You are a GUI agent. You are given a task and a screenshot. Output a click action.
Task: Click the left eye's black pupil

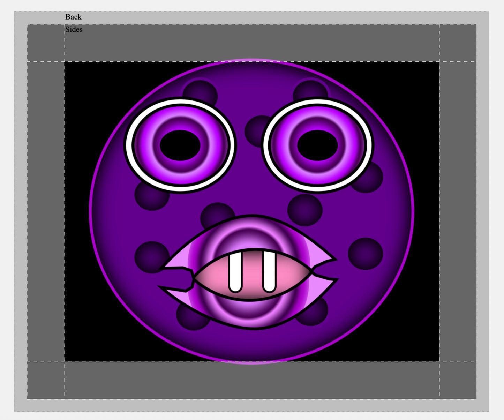pos(180,145)
